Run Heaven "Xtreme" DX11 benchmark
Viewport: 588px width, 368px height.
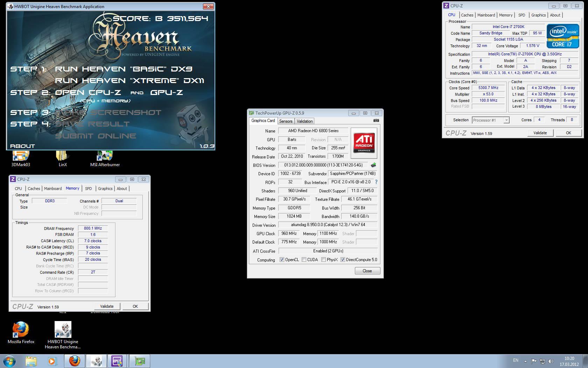pyautogui.click(x=129, y=81)
